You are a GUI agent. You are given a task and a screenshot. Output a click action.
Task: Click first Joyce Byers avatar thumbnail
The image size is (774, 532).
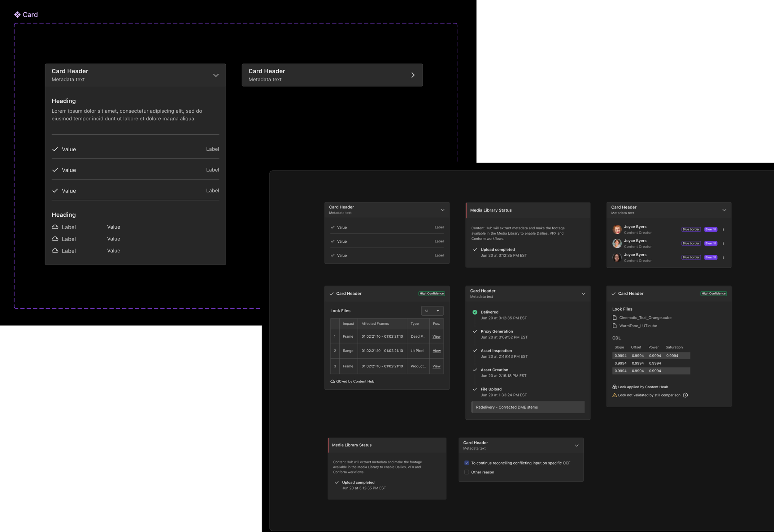tap(617, 229)
